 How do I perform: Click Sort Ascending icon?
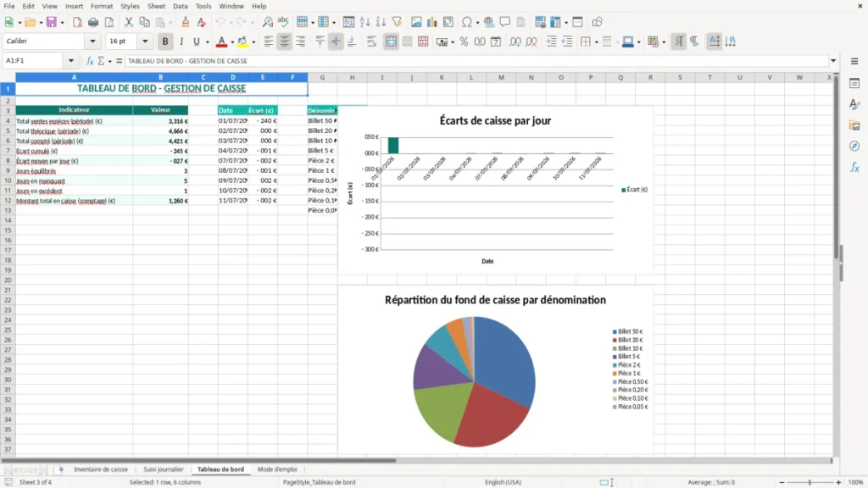tap(364, 22)
